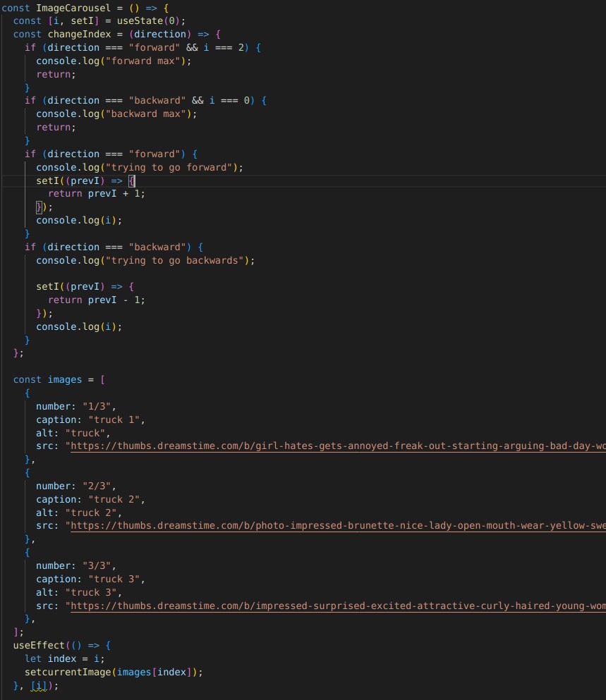
Task: Click the highlighted closing brace before ');'
Action: click(39, 207)
